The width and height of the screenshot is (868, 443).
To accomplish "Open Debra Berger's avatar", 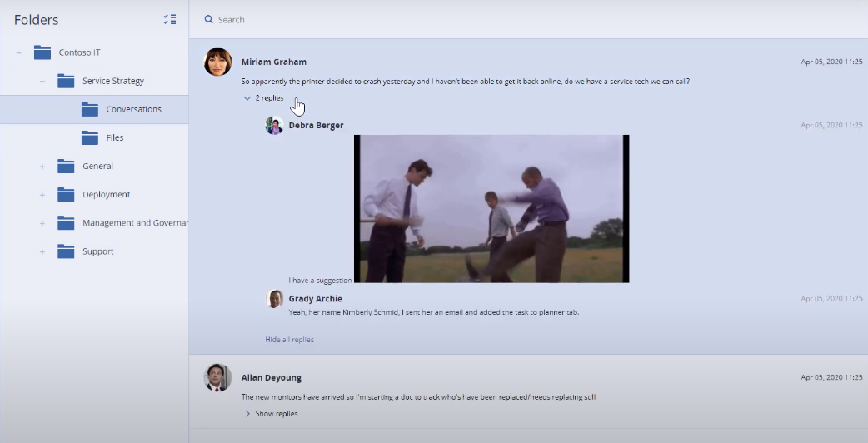I will click(x=275, y=126).
